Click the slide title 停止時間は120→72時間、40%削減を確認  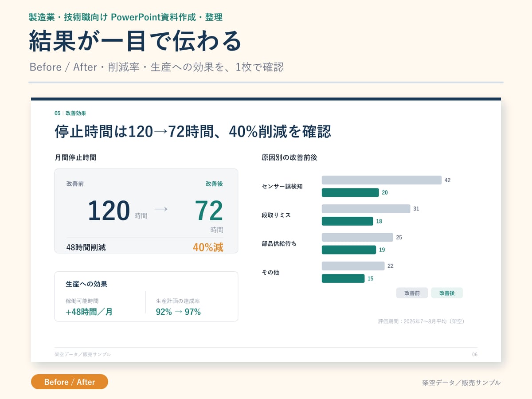(193, 132)
